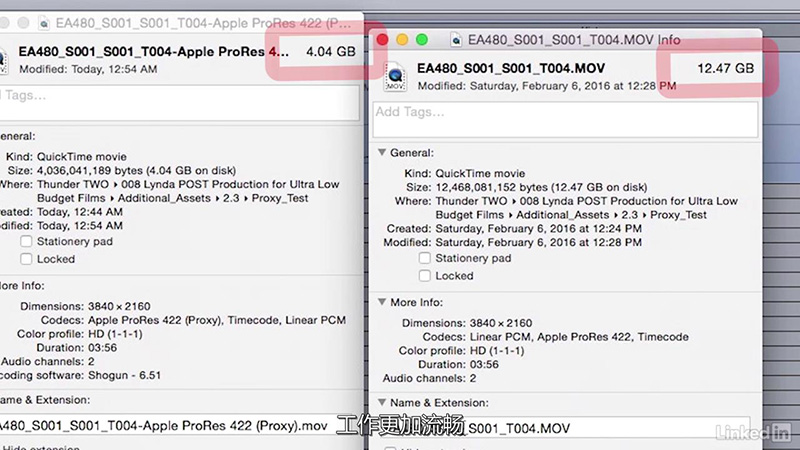Toggle Stationery pad checkbox in right MOV Info window
The image size is (800, 450).
coord(424,258)
